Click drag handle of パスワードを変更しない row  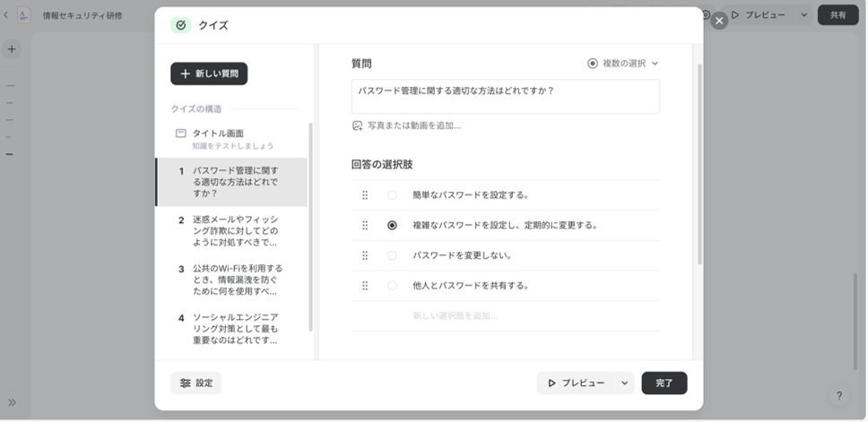365,255
